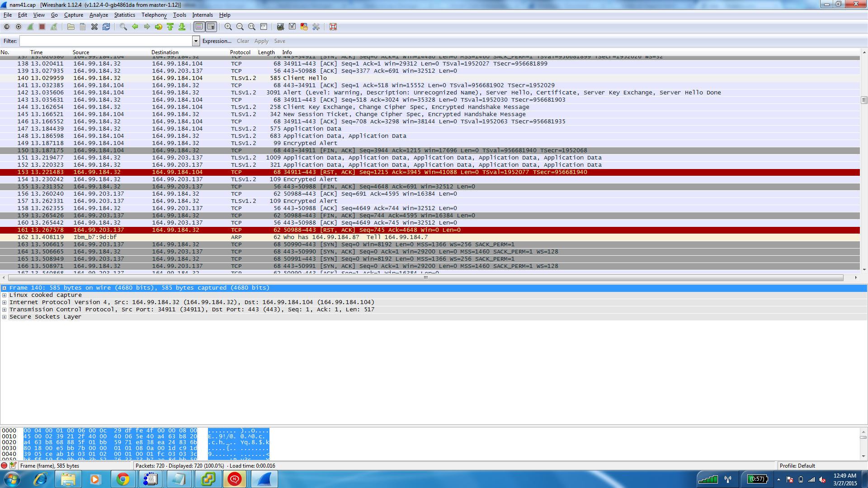Viewport: 868px width, 488px height.
Task: Go forward in packet history
Action: click(x=147, y=27)
